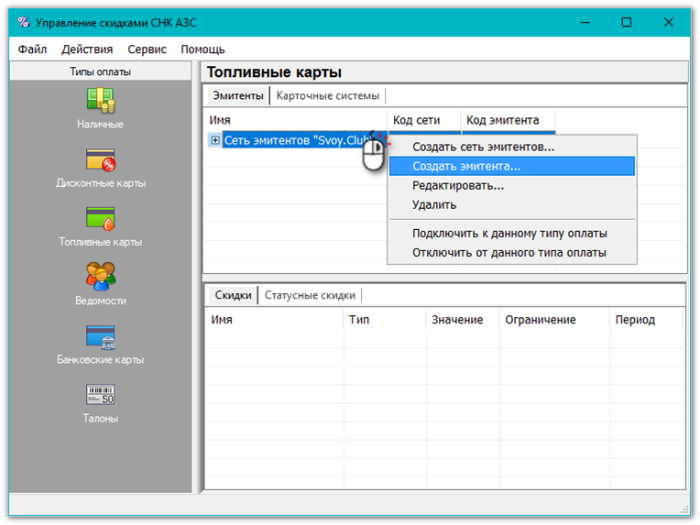The height and width of the screenshot is (525, 700).
Task: Select the Банковские карты icon
Action: (100, 337)
